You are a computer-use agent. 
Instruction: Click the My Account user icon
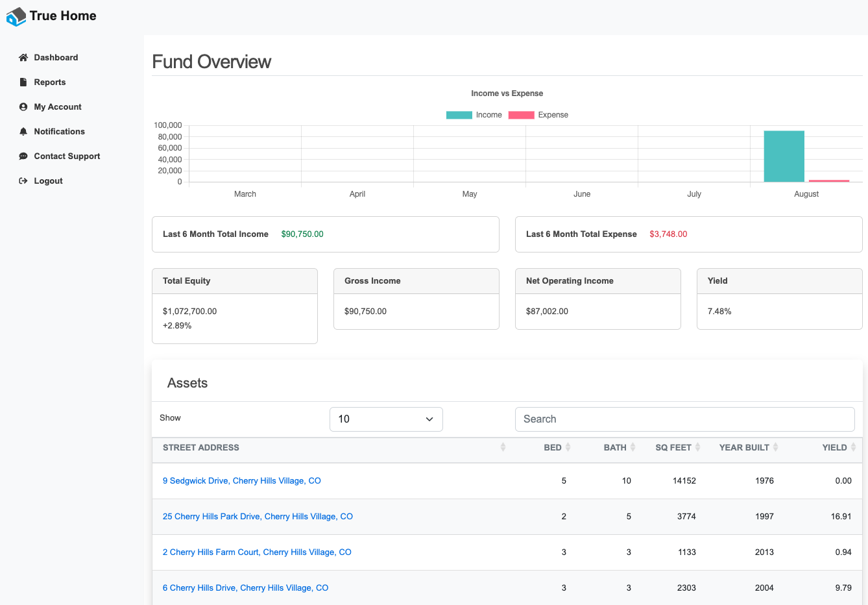pyautogui.click(x=23, y=107)
